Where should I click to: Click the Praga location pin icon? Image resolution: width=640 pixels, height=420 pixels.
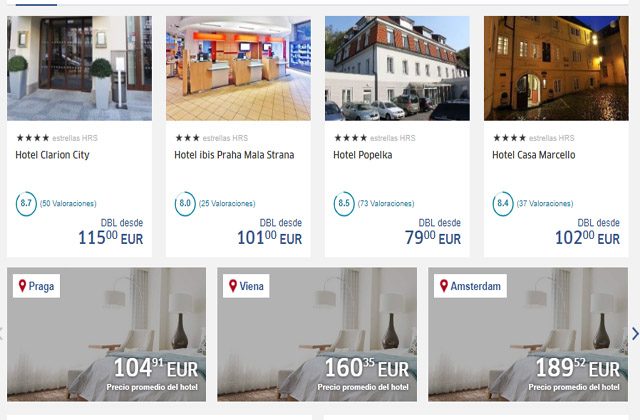tap(22, 286)
